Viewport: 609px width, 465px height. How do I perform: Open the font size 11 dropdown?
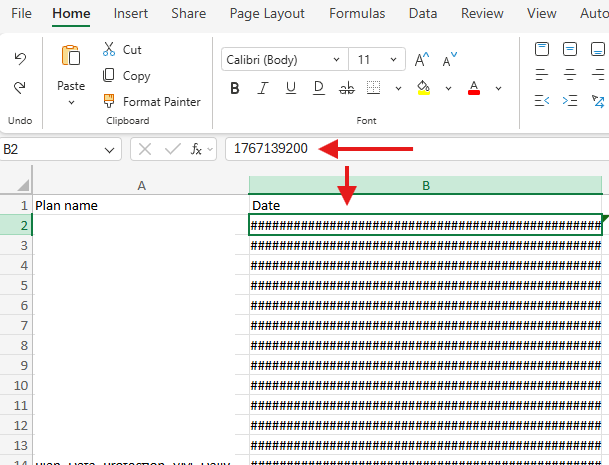point(378,60)
